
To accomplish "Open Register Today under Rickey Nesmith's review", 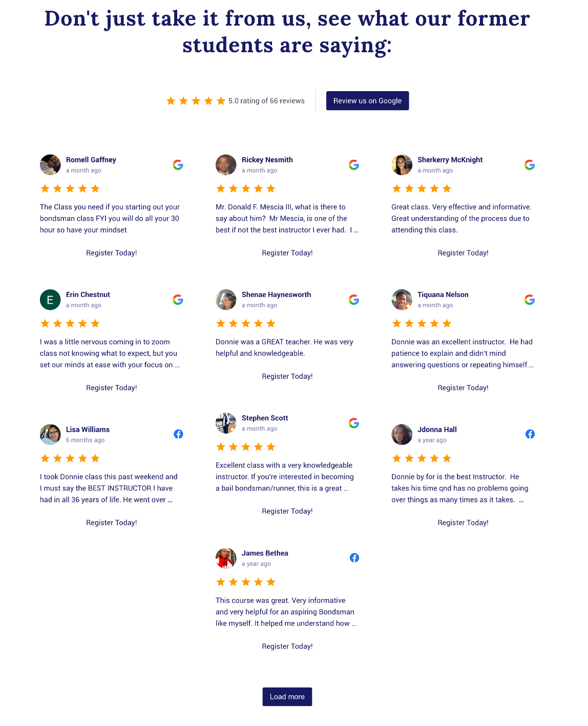I will pos(287,252).
